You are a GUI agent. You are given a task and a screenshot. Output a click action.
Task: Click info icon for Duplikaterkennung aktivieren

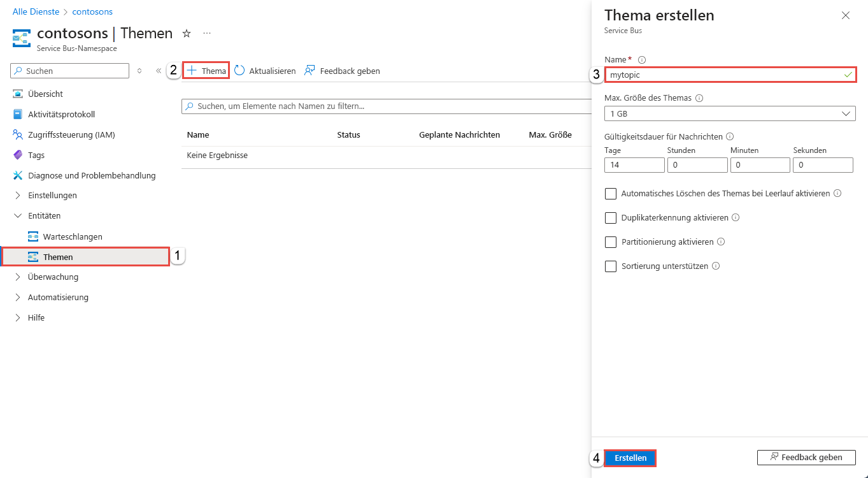(x=736, y=217)
